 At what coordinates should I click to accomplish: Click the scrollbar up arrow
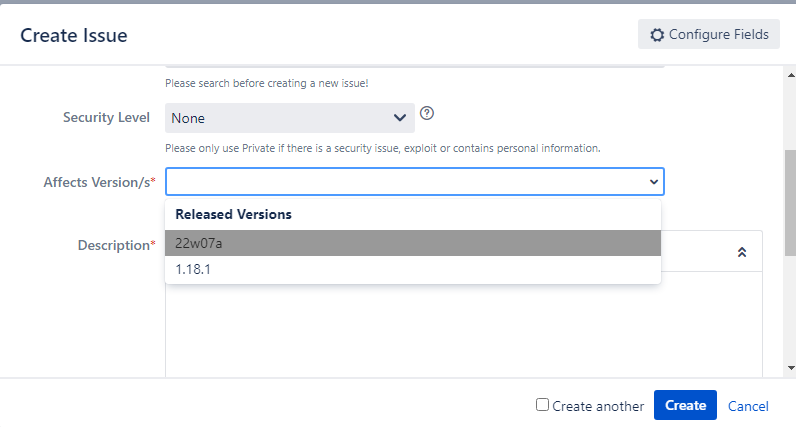[790, 74]
